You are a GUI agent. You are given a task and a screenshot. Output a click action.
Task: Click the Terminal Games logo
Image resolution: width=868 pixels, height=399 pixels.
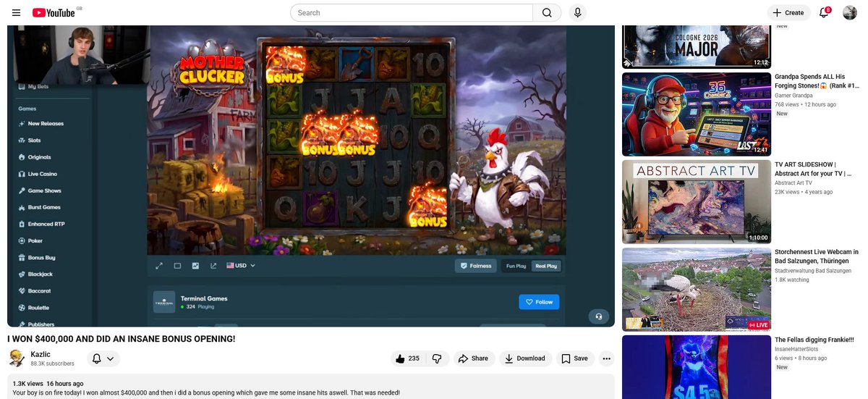coord(164,302)
